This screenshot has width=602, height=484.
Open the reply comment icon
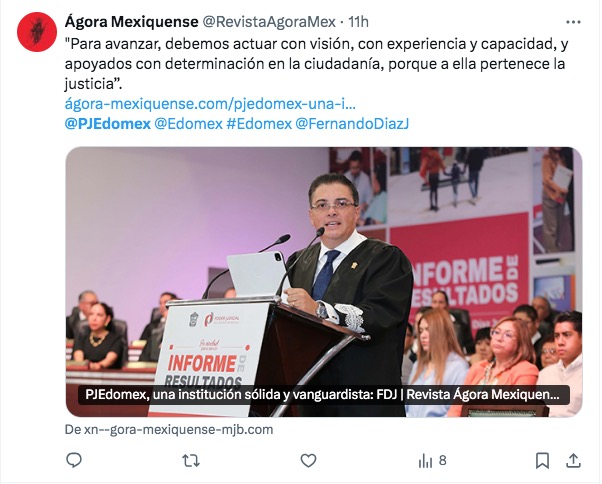(74, 460)
